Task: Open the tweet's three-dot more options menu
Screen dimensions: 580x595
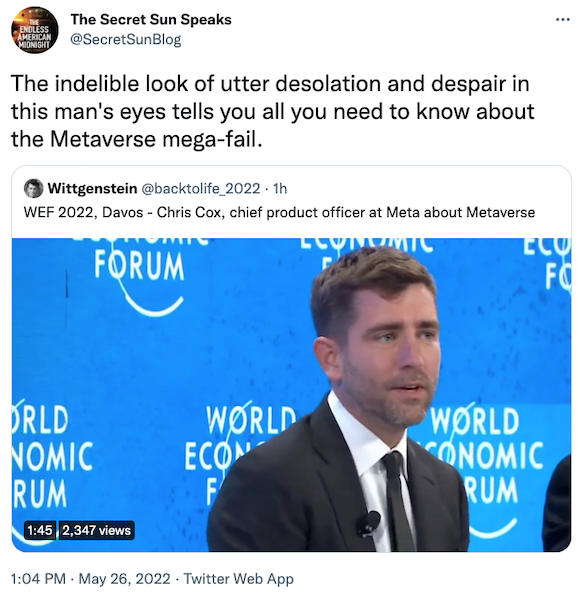Action: (x=563, y=20)
